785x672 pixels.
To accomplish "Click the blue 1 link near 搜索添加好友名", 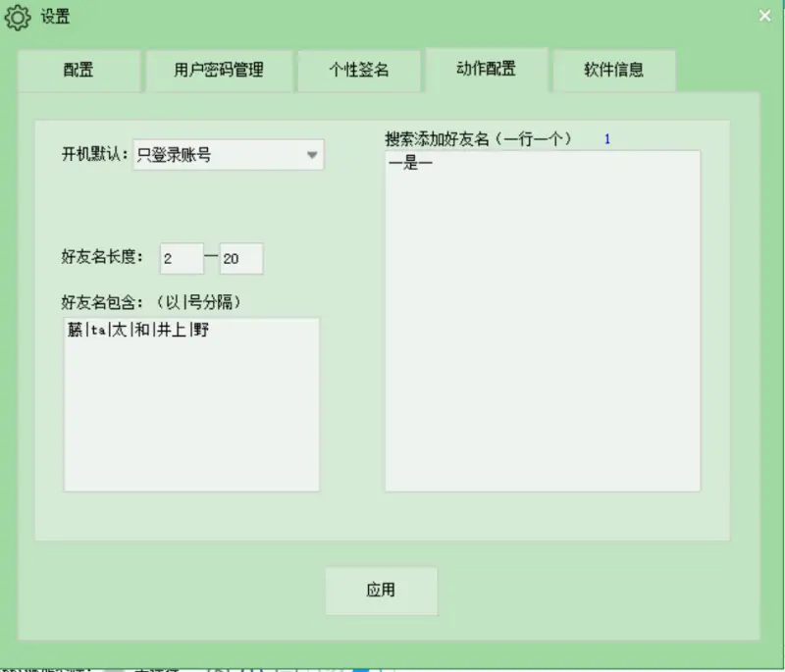I will tap(606, 138).
